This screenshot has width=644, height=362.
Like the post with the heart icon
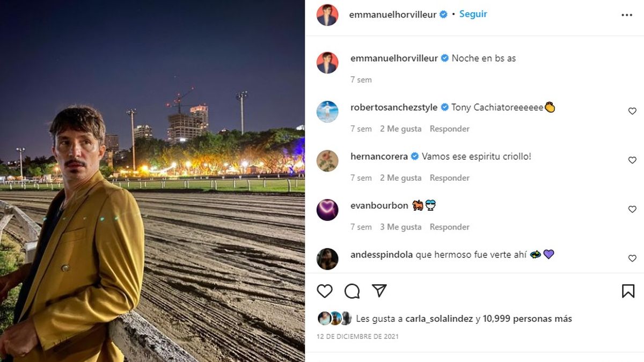(325, 291)
